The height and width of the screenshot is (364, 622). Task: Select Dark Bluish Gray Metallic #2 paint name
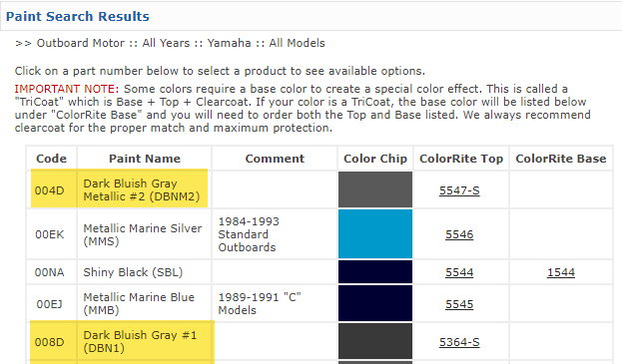pos(142,190)
